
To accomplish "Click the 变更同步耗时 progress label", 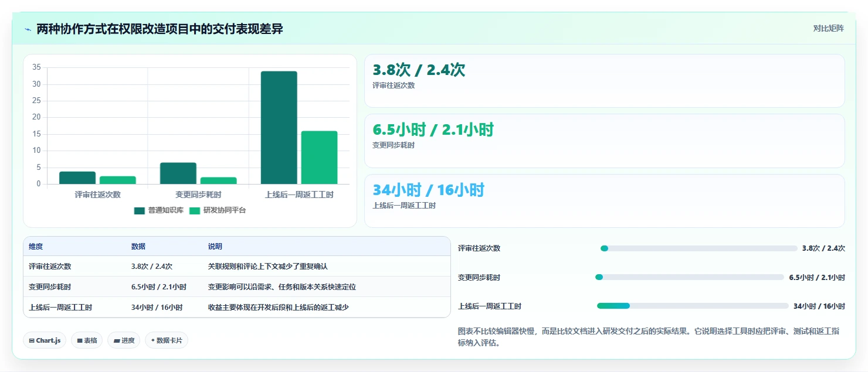I will coord(479,277).
